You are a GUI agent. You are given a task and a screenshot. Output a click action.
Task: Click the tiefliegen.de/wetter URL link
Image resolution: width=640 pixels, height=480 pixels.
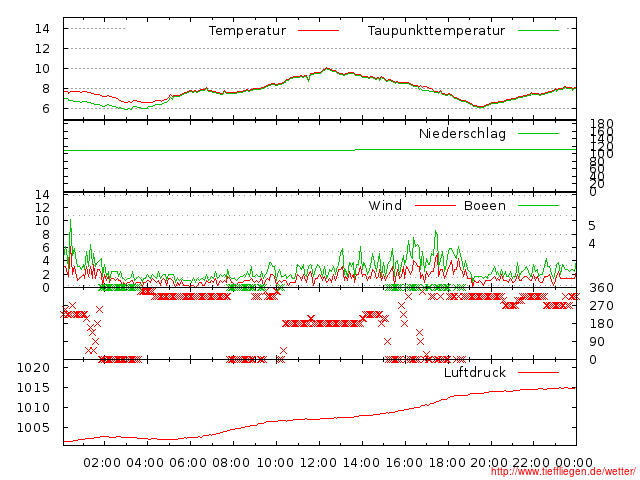[563, 471]
